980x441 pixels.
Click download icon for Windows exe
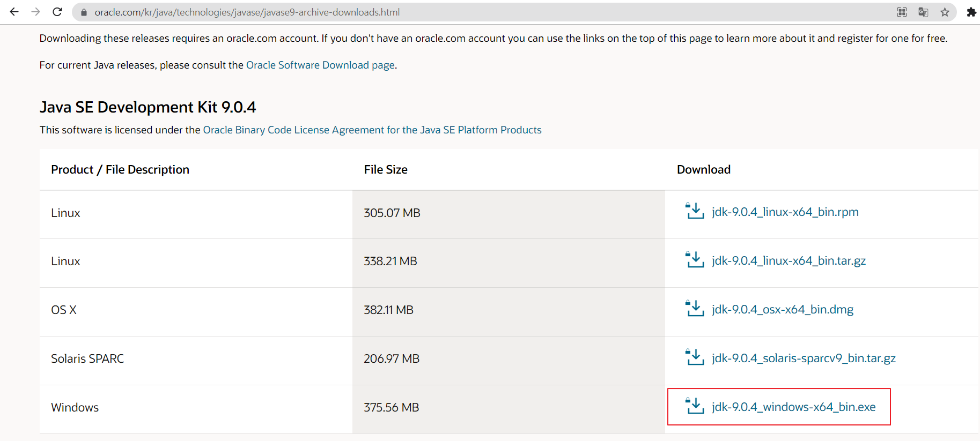(695, 406)
